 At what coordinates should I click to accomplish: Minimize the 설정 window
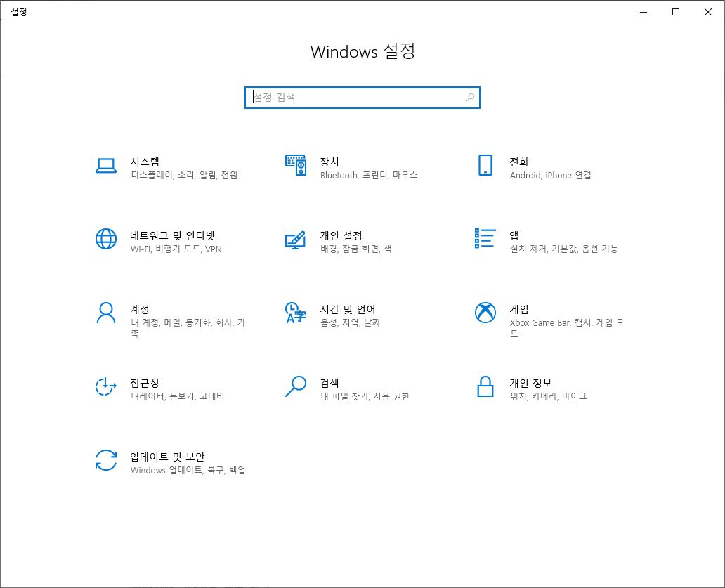pos(644,12)
